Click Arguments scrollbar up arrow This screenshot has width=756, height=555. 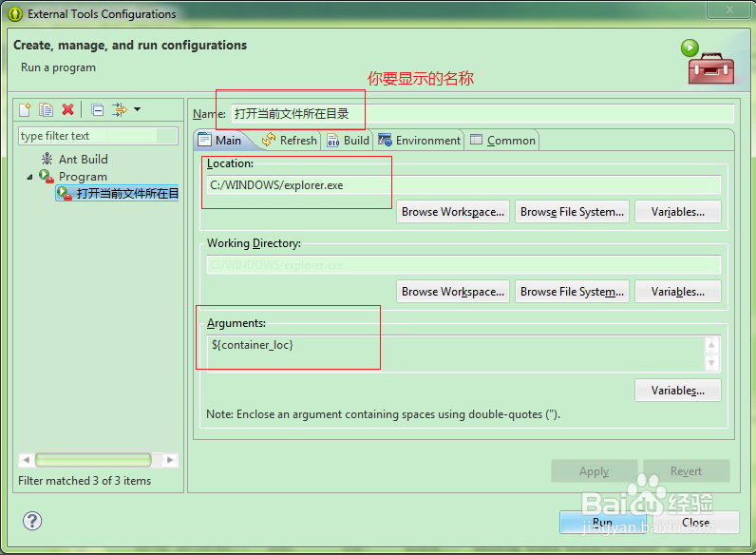711,345
